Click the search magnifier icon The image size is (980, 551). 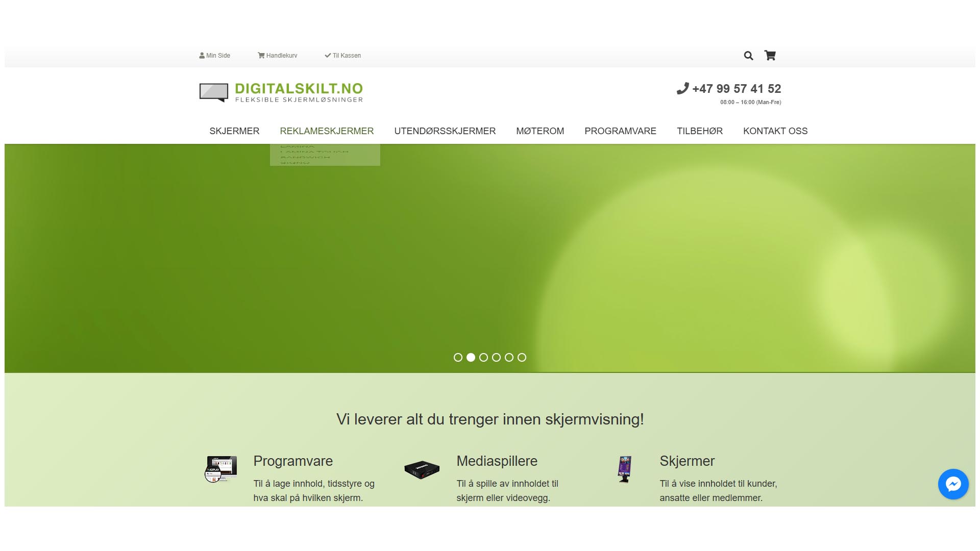click(748, 56)
